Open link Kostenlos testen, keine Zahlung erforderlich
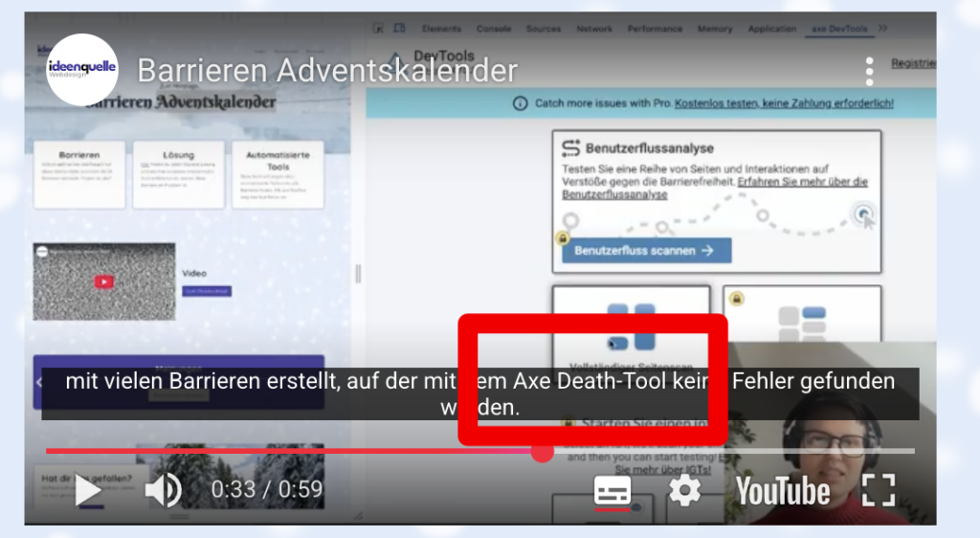 (x=784, y=103)
